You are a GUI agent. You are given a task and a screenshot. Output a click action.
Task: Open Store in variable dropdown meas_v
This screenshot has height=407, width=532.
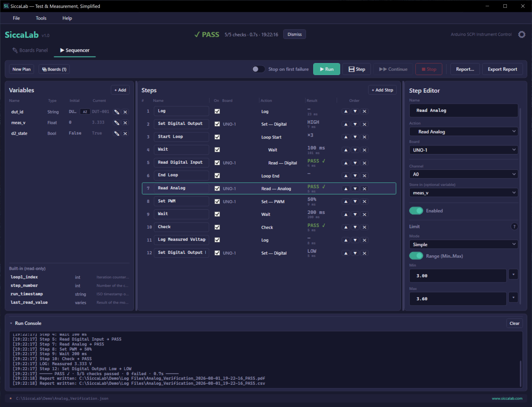click(x=463, y=193)
